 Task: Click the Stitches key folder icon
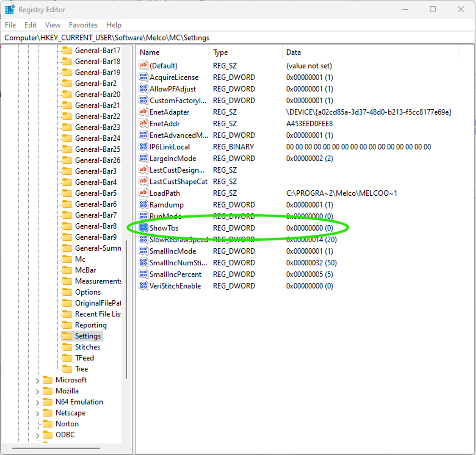[x=67, y=346]
